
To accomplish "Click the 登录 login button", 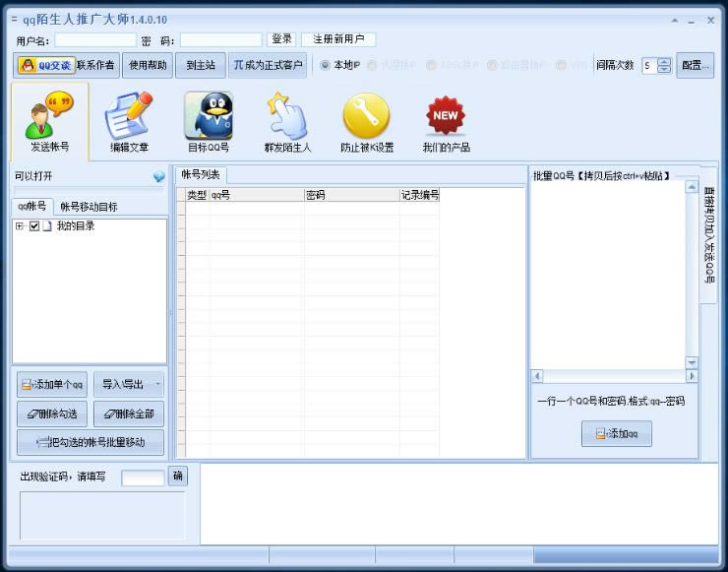I will click(281, 39).
